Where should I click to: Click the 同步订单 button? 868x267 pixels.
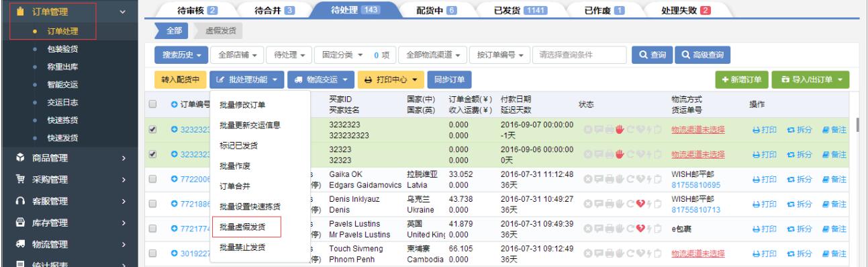tap(450, 80)
